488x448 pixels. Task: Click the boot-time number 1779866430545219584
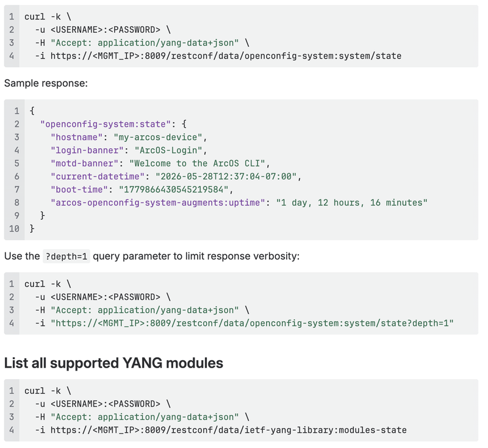(174, 190)
